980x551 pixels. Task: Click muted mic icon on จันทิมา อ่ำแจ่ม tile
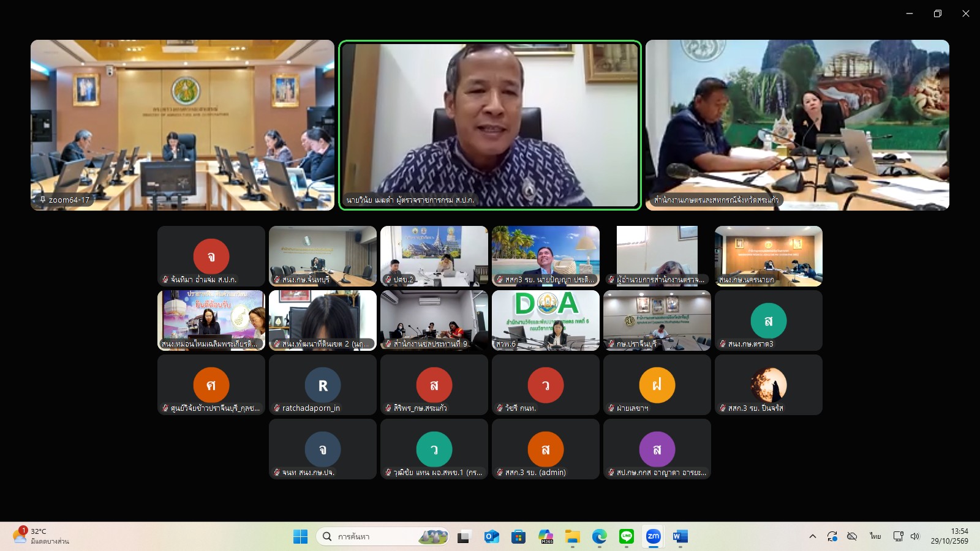(x=165, y=279)
